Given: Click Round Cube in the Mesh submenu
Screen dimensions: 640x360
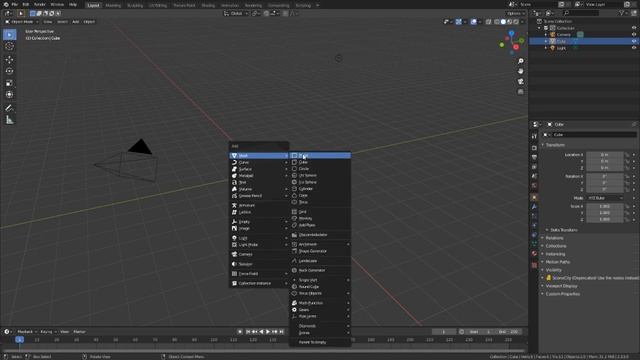Looking at the screenshot, I should pos(320,287).
